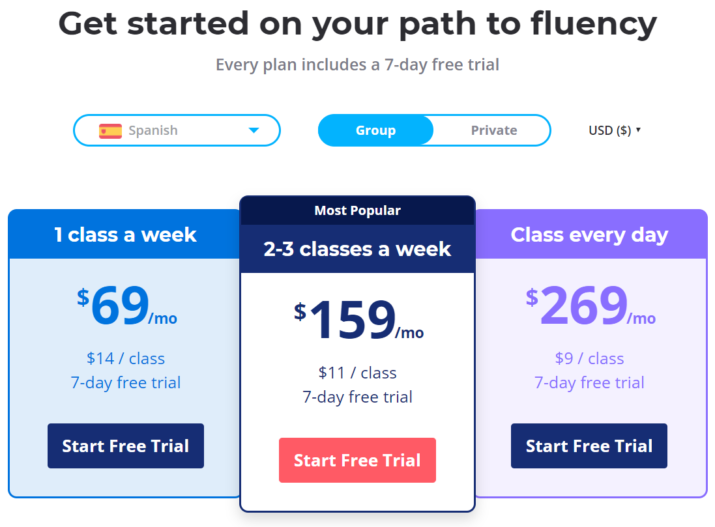This screenshot has height=527, width=715.
Task: Click the $14 / class text
Action: click(x=125, y=358)
